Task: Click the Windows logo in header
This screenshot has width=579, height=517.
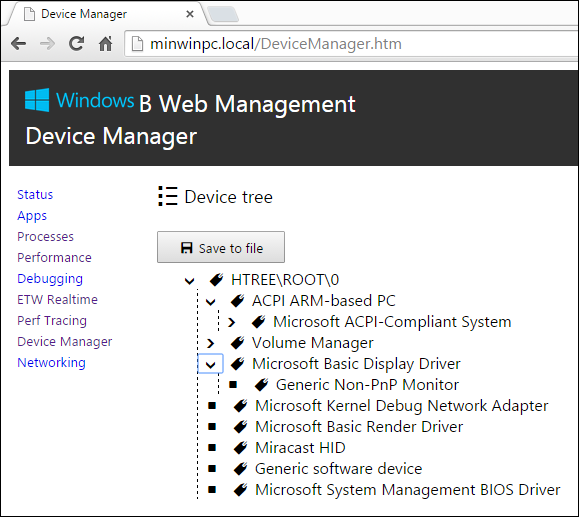Action: [37, 100]
